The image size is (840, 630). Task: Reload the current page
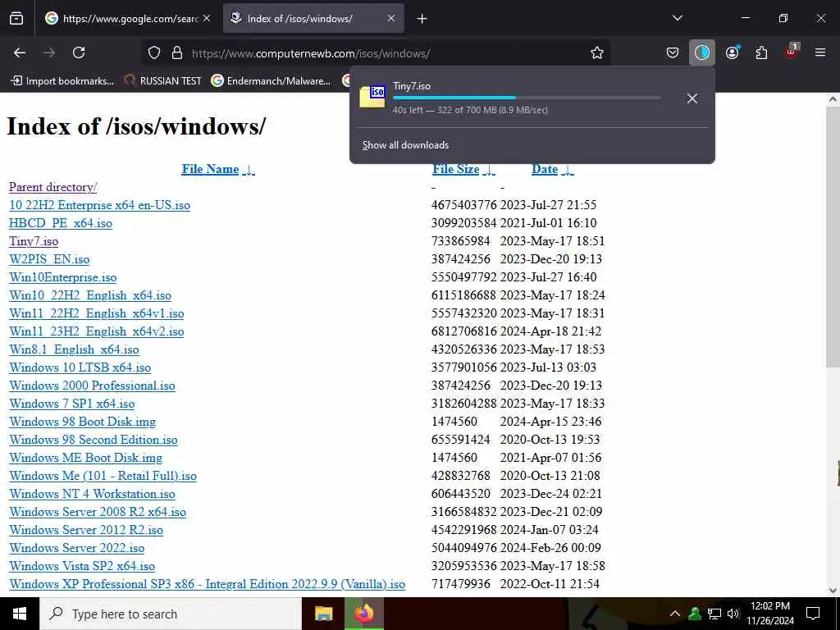click(79, 52)
